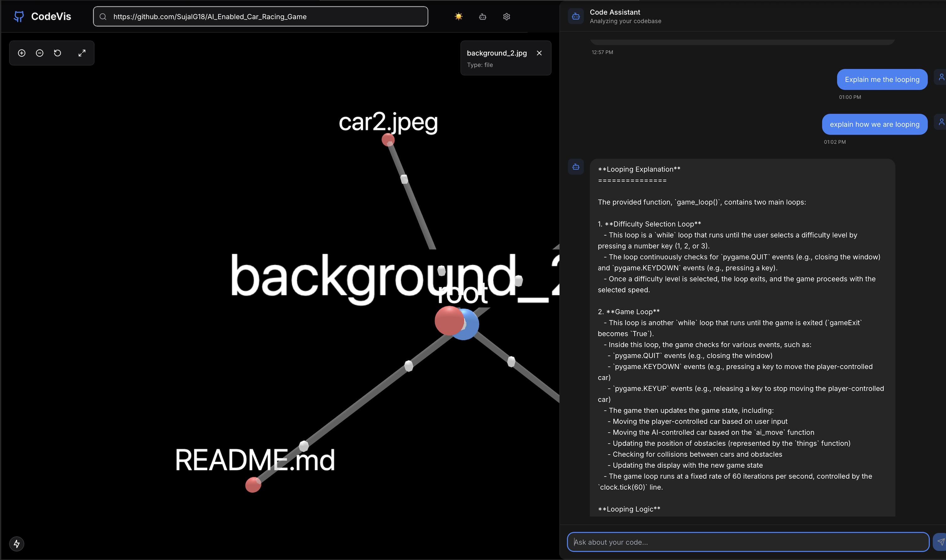Click the search magnifier icon in the URL bar
This screenshot has width=946, height=560.
pos(103,17)
